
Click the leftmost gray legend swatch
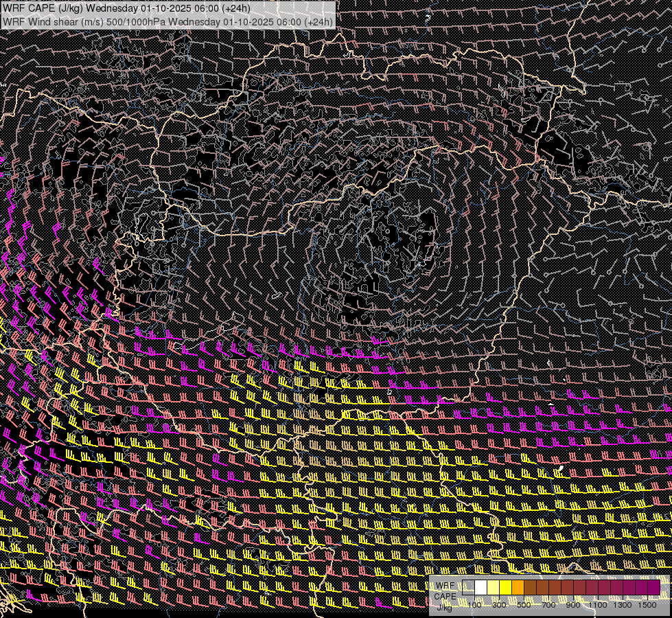coord(469,588)
